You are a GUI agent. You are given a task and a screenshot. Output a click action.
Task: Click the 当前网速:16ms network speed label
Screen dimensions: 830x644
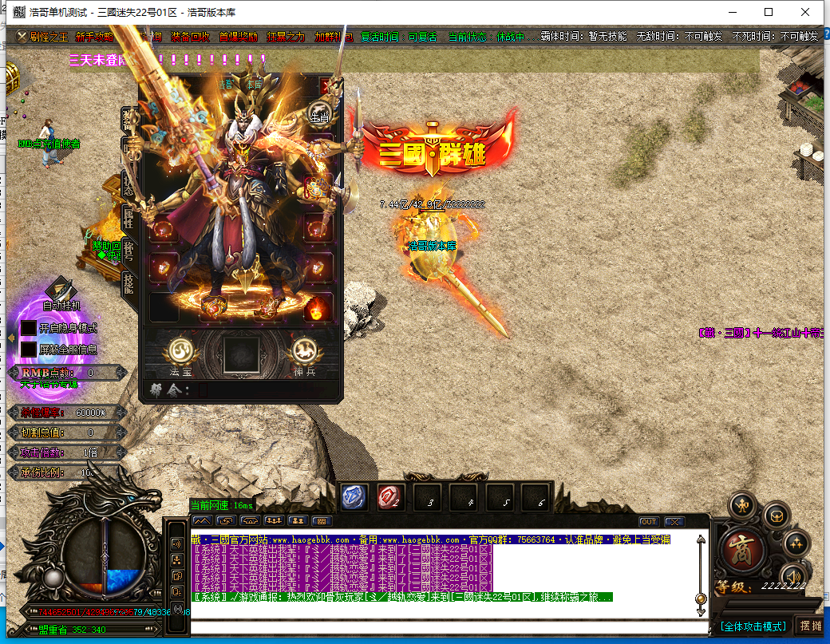[222, 505]
